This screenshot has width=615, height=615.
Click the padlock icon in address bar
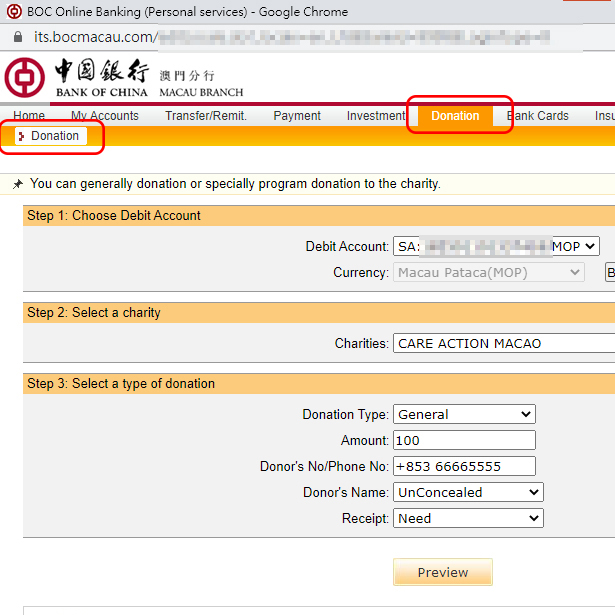point(15,38)
